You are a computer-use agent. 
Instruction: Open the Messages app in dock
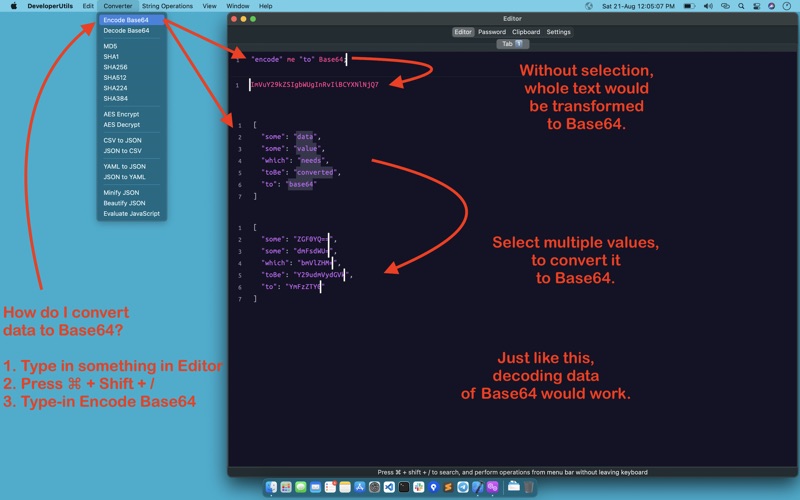(301, 487)
